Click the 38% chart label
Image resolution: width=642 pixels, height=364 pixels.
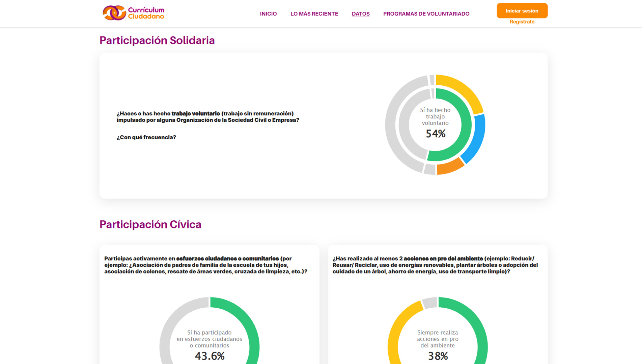(x=438, y=356)
